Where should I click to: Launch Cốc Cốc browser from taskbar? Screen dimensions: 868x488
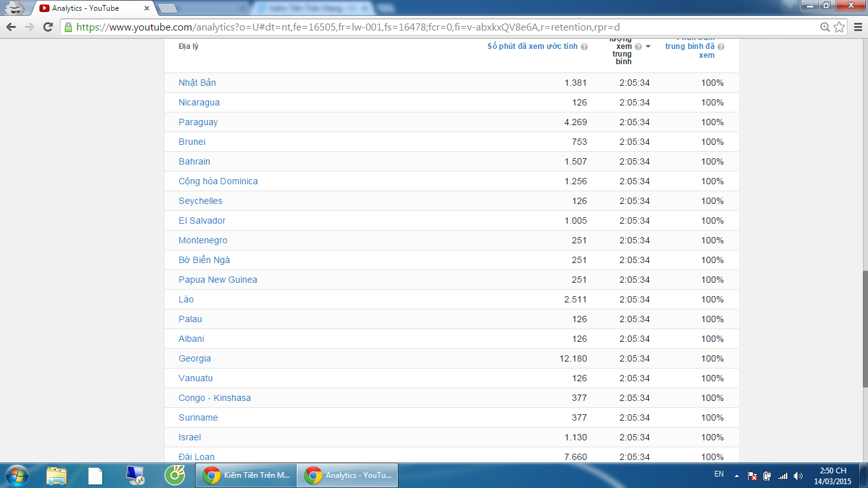click(x=174, y=475)
